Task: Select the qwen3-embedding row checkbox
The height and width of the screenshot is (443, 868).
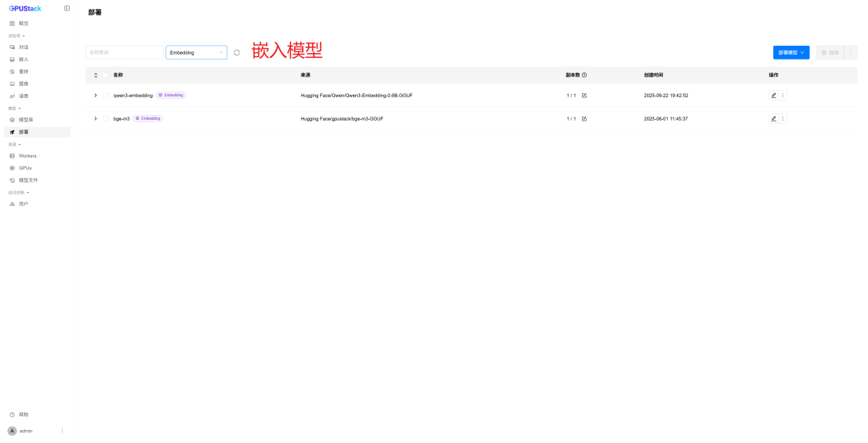Action: click(105, 95)
